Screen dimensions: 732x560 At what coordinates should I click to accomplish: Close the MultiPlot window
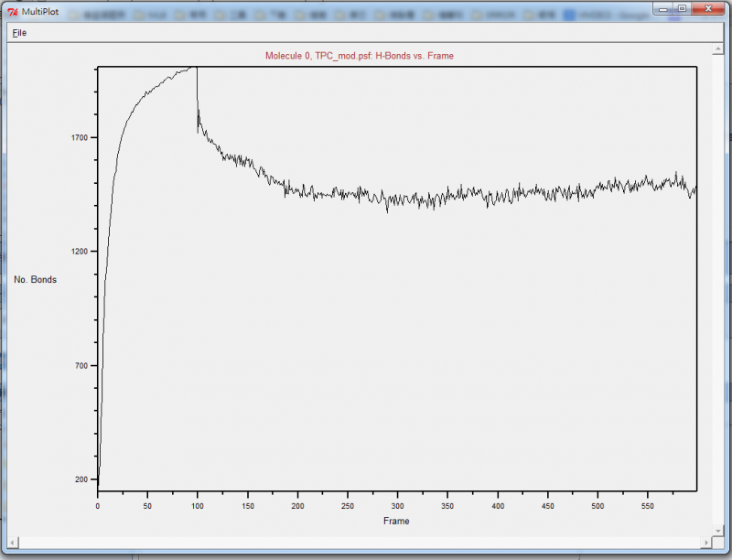(707, 9)
